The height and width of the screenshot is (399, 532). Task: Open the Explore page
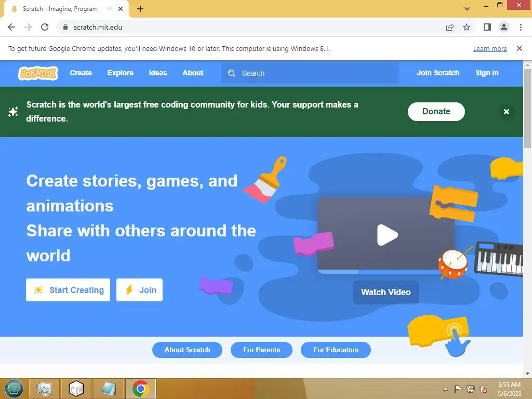click(x=121, y=73)
